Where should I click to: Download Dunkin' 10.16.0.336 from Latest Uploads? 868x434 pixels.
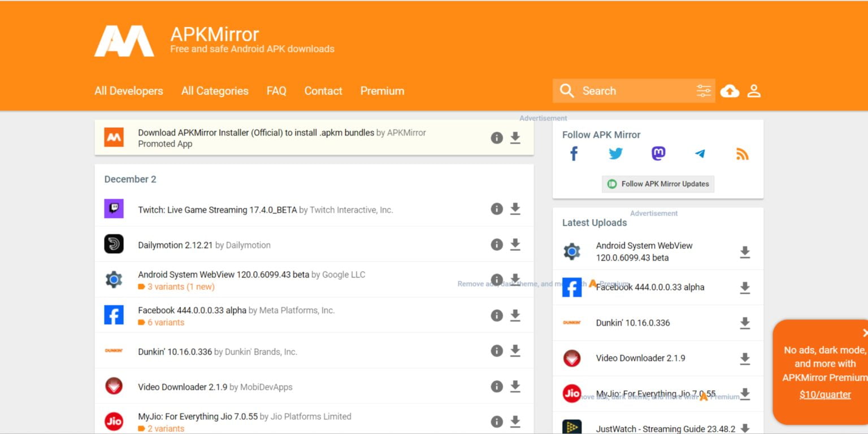745,323
